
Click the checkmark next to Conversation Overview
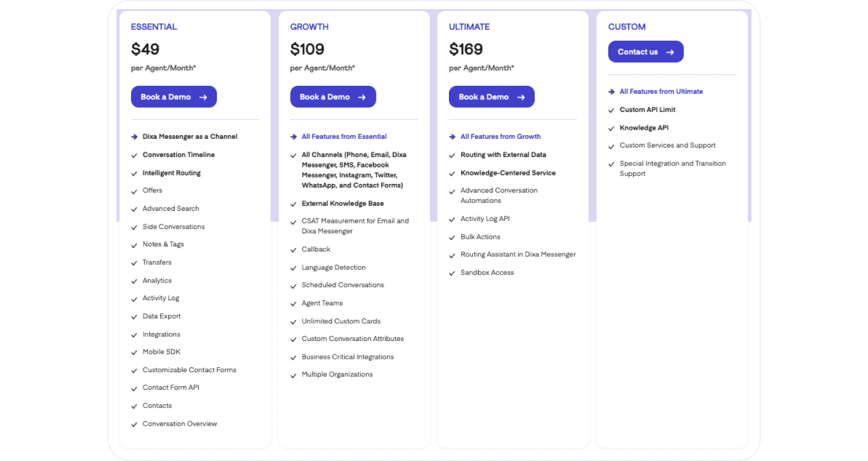(135, 424)
